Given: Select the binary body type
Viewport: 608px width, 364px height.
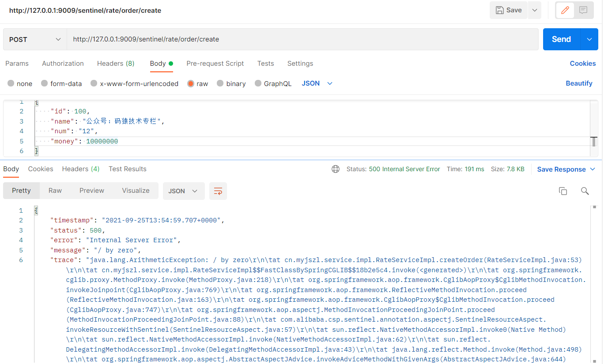Looking at the screenshot, I should [x=231, y=83].
